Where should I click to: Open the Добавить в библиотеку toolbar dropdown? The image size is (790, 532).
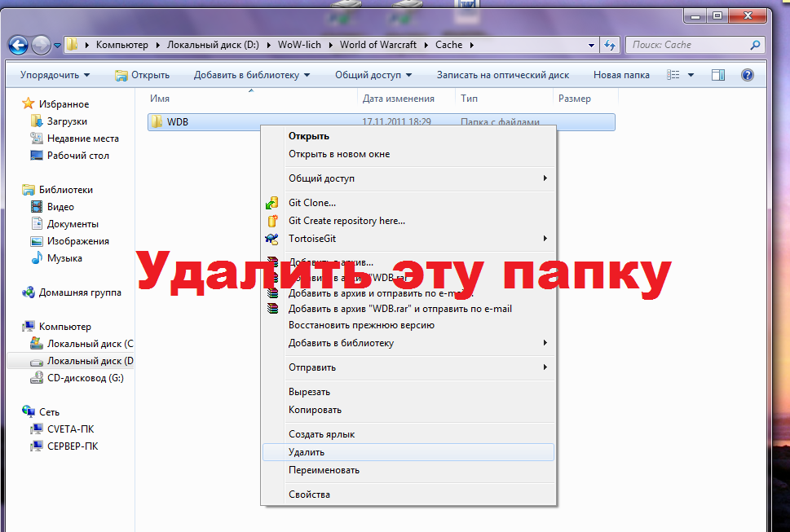pyautogui.click(x=251, y=75)
